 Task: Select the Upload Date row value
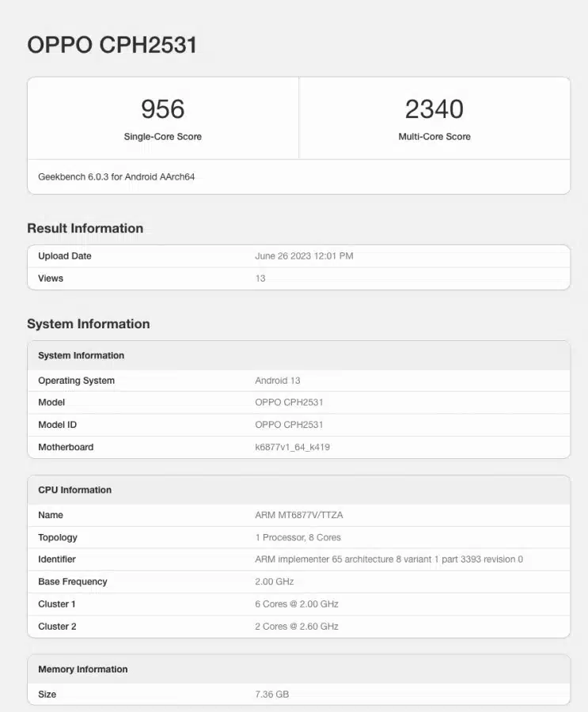click(x=304, y=256)
